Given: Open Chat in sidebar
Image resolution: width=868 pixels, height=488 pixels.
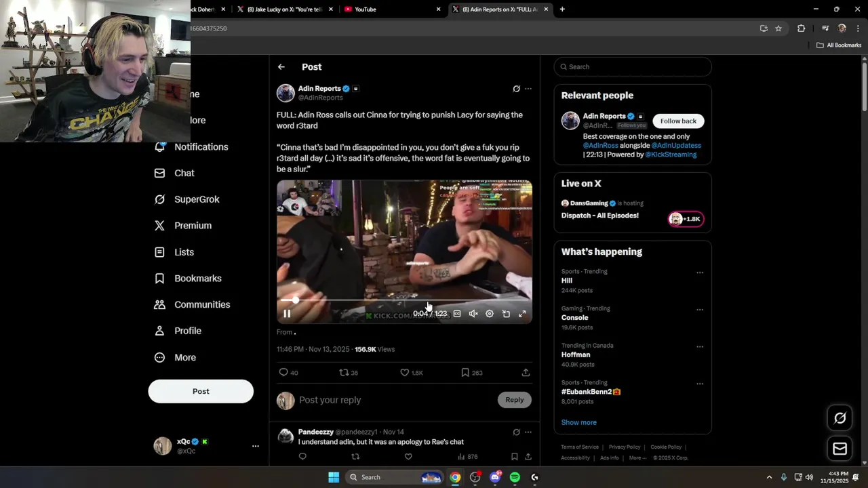Looking at the screenshot, I should [x=175, y=174].
